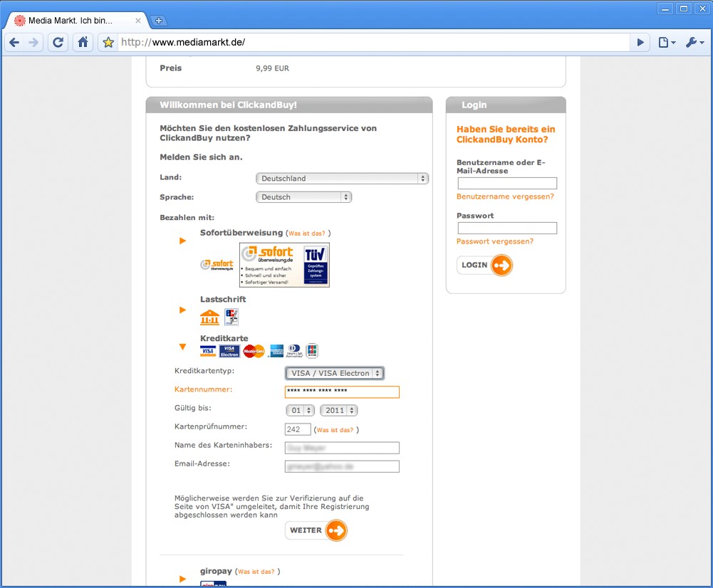Click into the Kartennummer input field

click(x=342, y=392)
